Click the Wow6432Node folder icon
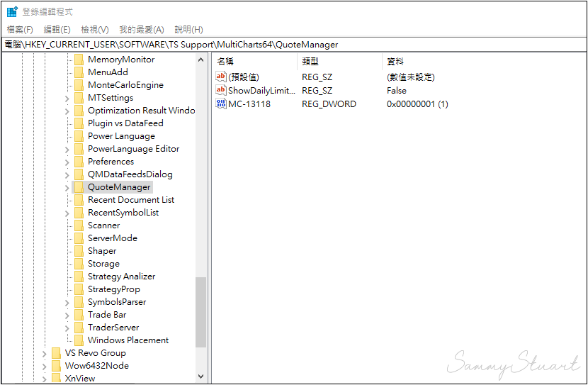 (56, 366)
